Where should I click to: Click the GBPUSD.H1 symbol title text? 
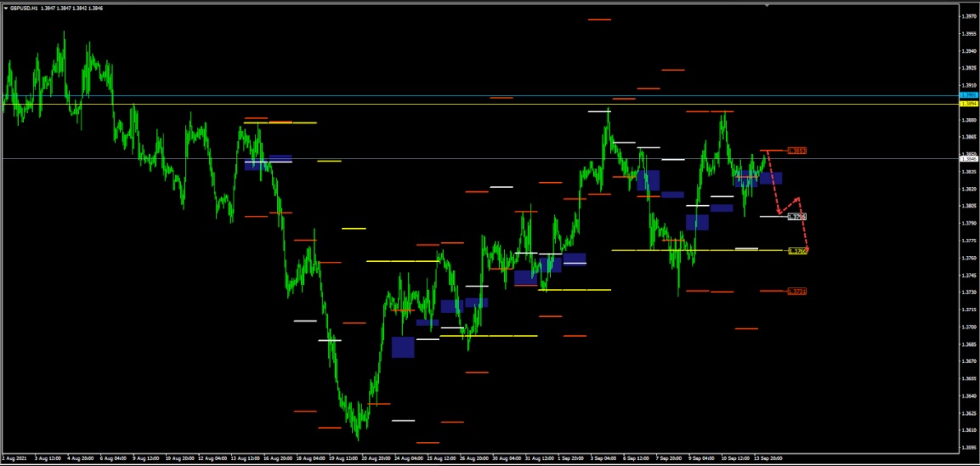(x=24, y=8)
